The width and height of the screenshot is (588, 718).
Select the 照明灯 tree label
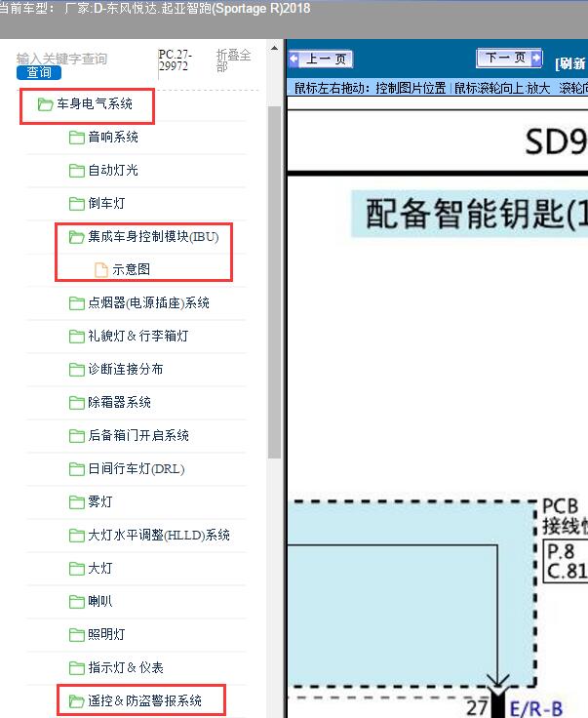[106, 634]
